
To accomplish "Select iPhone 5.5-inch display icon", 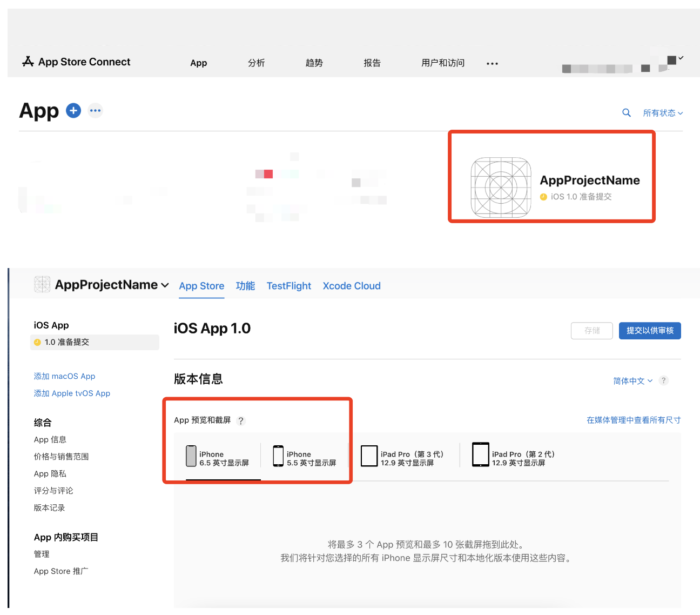I will point(278,456).
